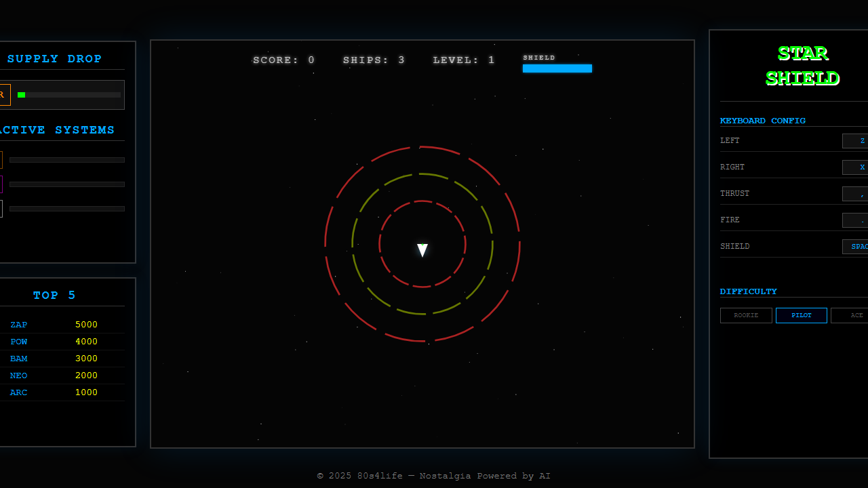
Task: Select ROOKIE difficulty
Action: (x=746, y=315)
